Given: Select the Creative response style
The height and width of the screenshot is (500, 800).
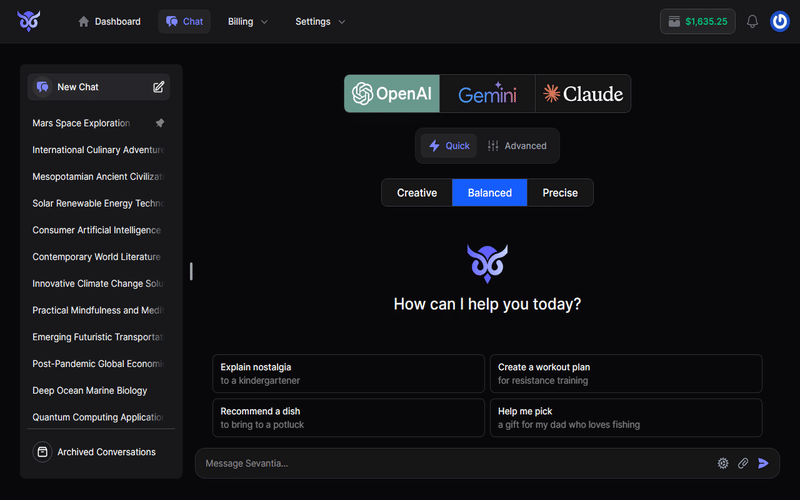Looking at the screenshot, I should (417, 193).
